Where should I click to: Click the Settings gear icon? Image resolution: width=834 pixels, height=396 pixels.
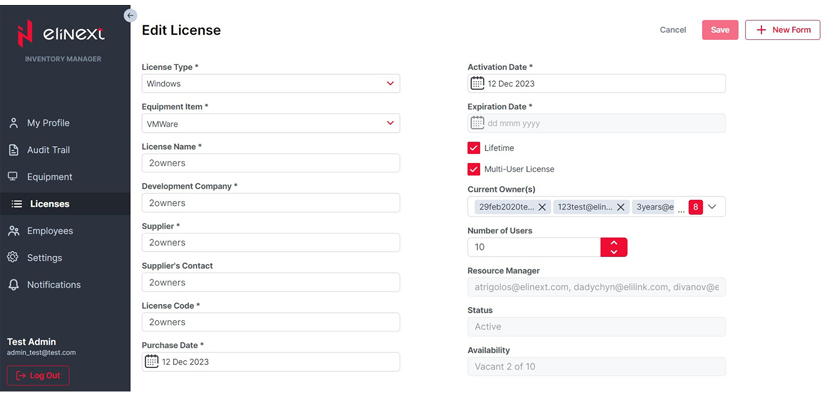click(13, 257)
